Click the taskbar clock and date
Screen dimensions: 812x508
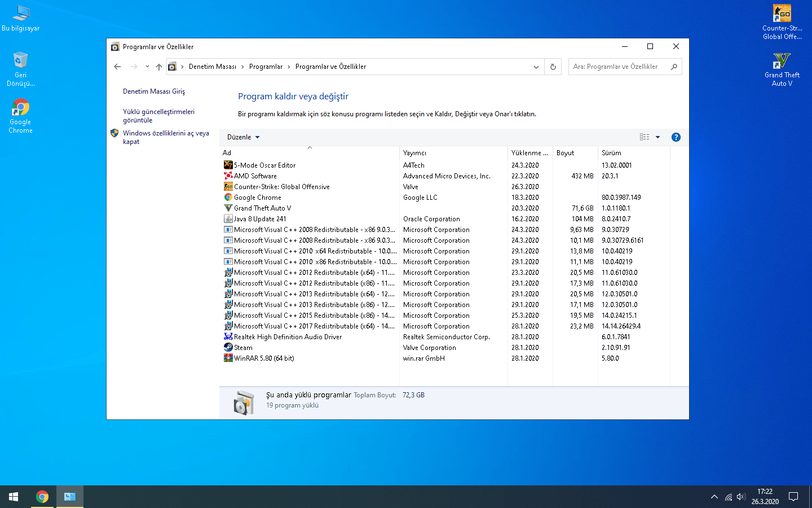tap(765, 497)
